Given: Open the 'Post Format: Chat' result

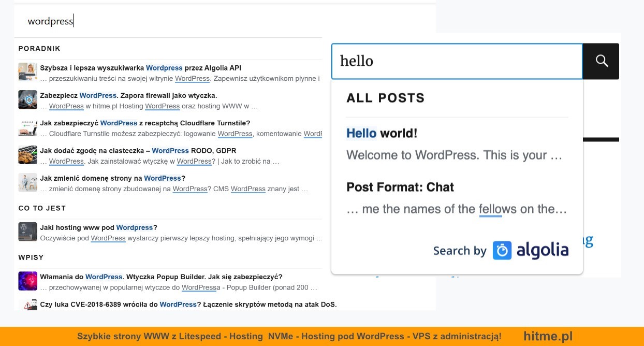Looking at the screenshot, I should click(x=400, y=187).
